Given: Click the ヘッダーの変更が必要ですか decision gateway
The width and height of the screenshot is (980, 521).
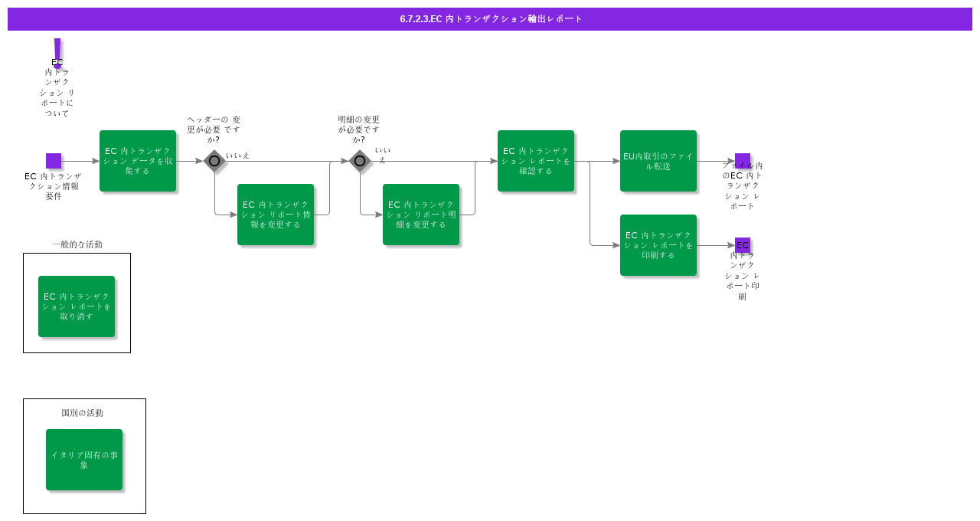Looking at the screenshot, I should [x=214, y=161].
